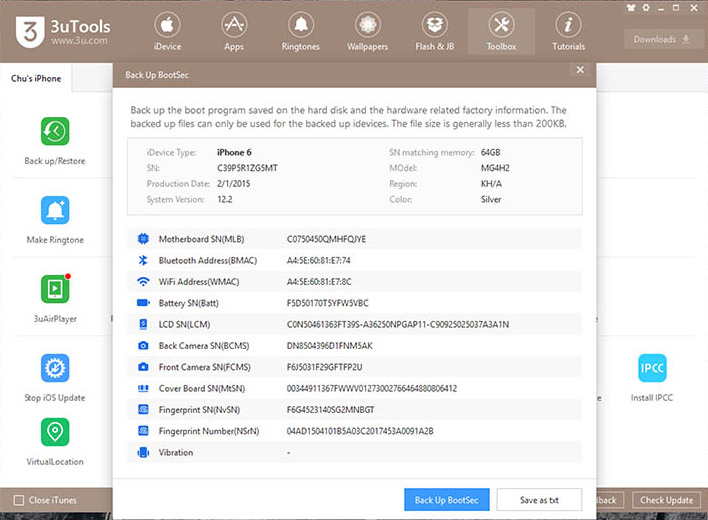Select motherboard serial C0750450QMHFQJYE

pos(326,239)
